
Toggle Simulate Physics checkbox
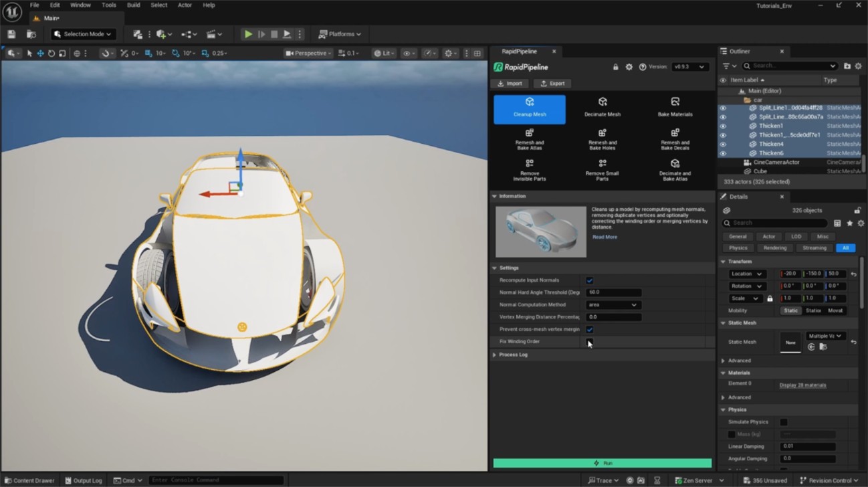(784, 422)
